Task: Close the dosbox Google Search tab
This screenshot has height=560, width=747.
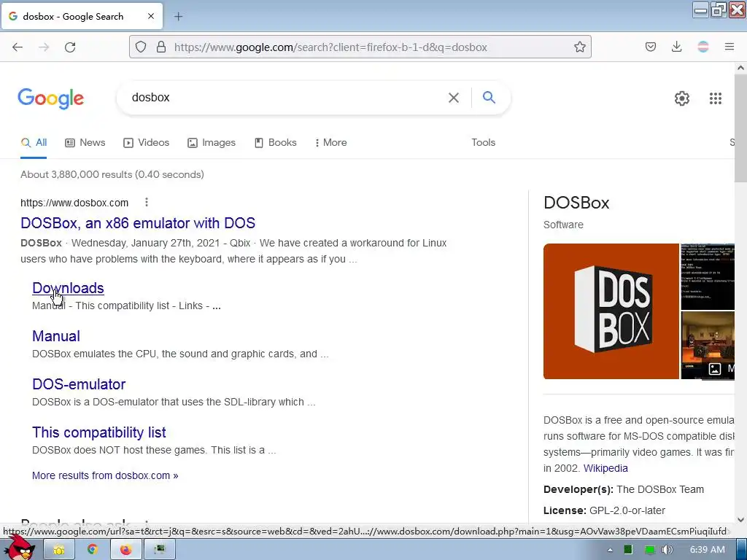Action: point(151,16)
